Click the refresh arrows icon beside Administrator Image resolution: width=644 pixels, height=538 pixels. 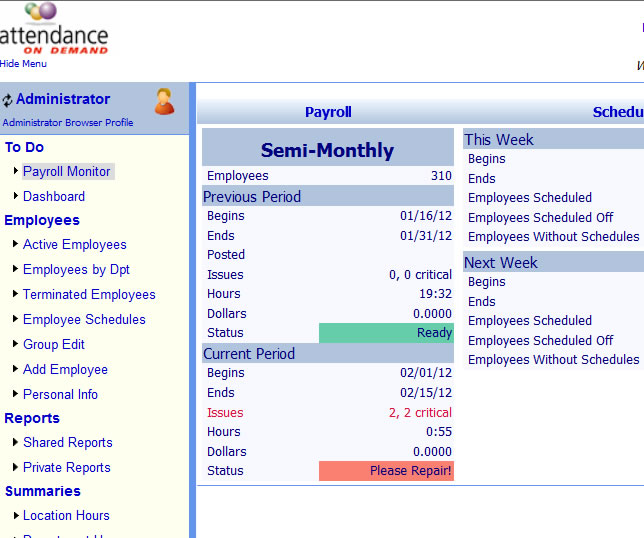point(7,100)
